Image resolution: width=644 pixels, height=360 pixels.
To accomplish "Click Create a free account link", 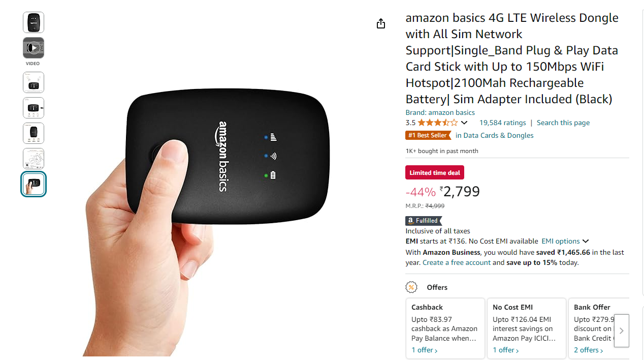I will pyautogui.click(x=457, y=262).
